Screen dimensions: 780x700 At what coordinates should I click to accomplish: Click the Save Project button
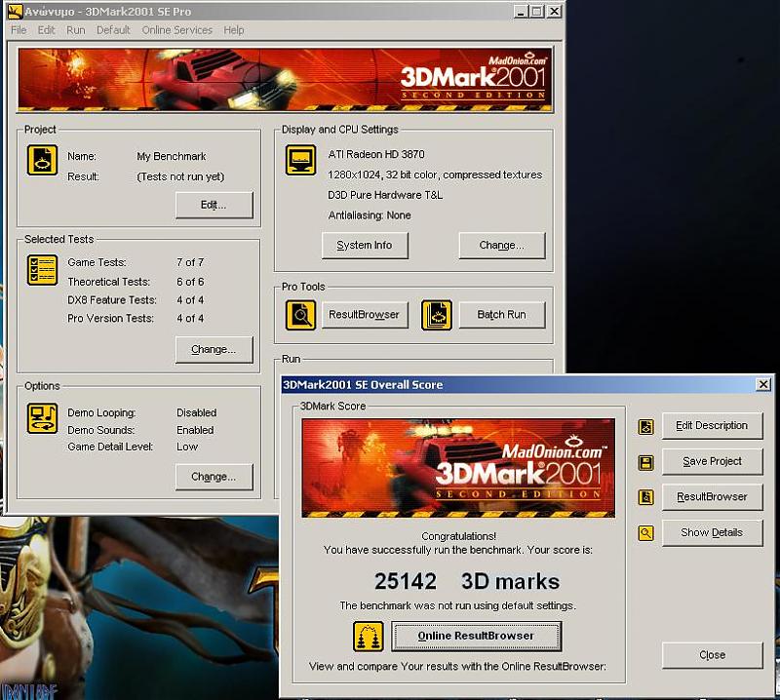click(712, 462)
